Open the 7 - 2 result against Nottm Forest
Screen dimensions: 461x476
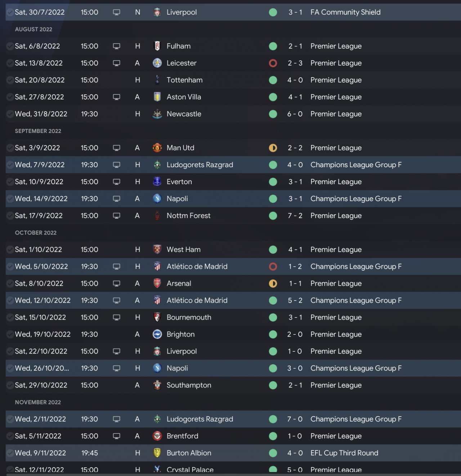point(295,216)
